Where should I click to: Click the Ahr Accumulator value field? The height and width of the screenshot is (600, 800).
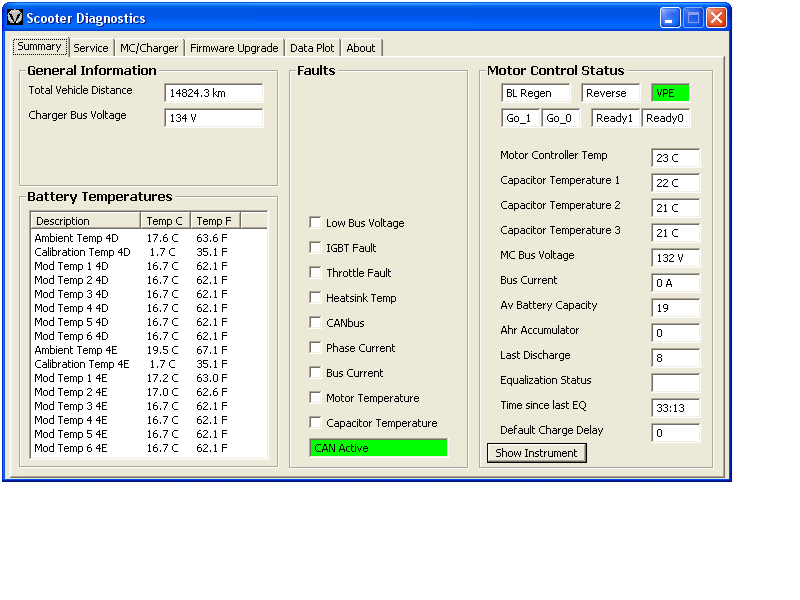click(676, 333)
